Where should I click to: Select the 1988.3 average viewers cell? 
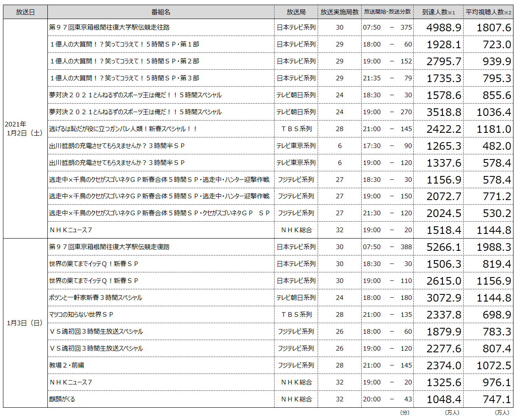pyautogui.click(x=489, y=247)
